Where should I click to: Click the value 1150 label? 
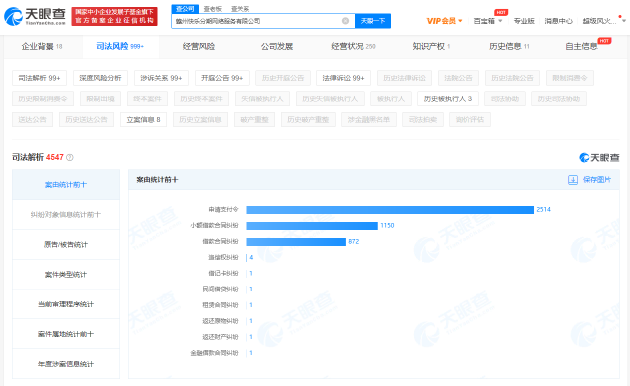pos(387,226)
